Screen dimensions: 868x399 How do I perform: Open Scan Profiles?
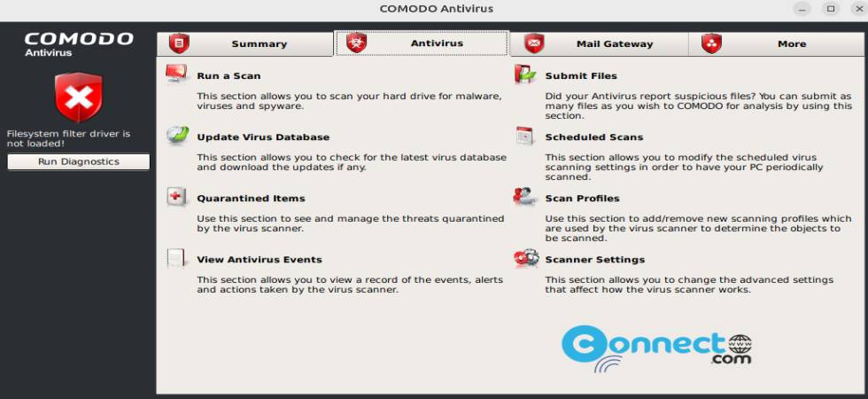(x=583, y=199)
